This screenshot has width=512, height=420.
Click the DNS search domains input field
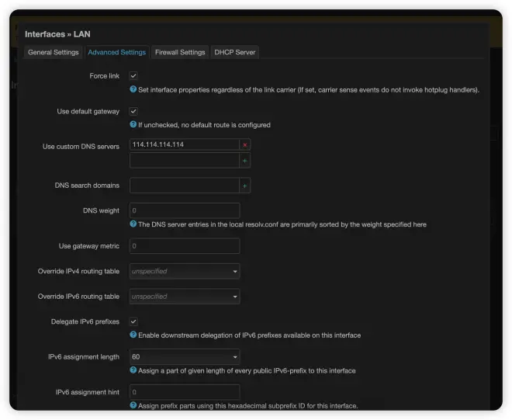pos(185,186)
